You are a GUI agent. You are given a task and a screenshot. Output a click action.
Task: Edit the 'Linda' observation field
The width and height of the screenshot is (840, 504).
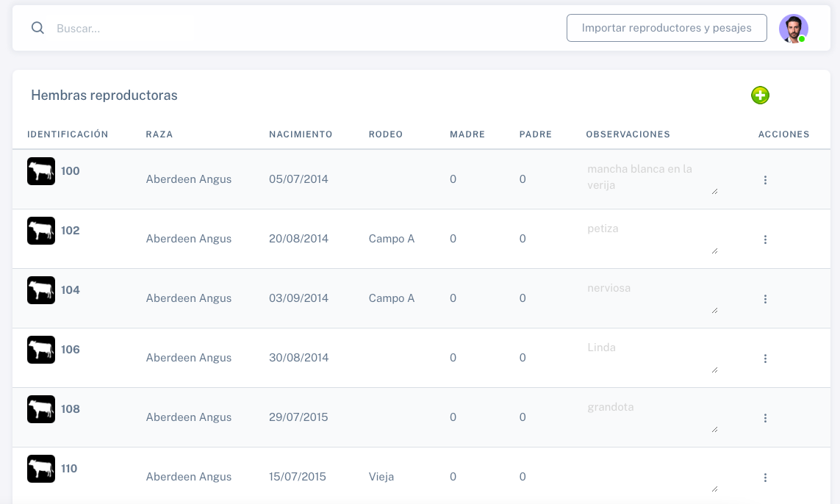click(652, 356)
